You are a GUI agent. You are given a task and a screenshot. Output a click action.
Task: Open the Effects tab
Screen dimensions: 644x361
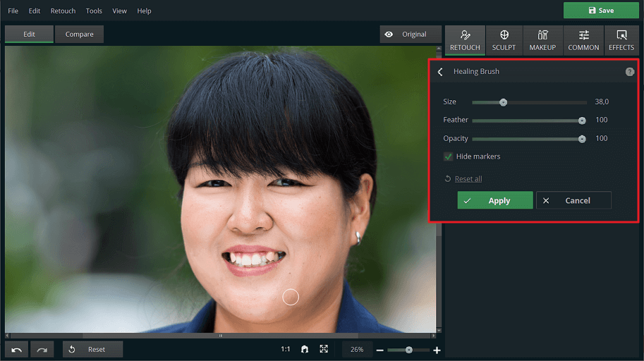tap(621, 40)
